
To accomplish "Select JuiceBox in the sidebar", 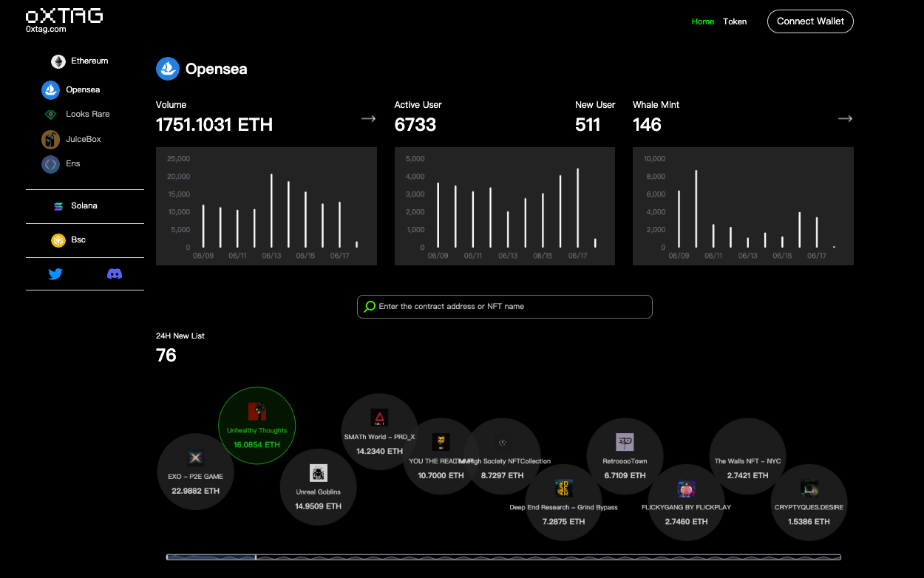I will pos(84,139).
